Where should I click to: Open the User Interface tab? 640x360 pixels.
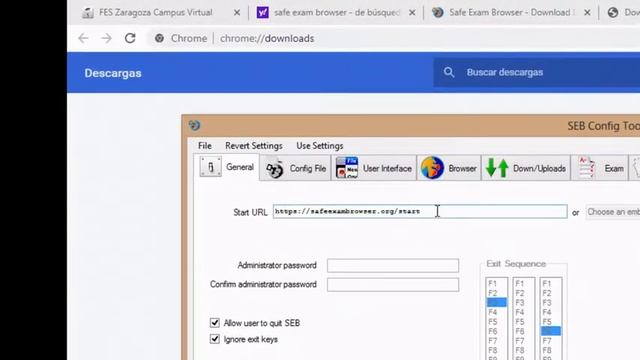pos(373,168)
